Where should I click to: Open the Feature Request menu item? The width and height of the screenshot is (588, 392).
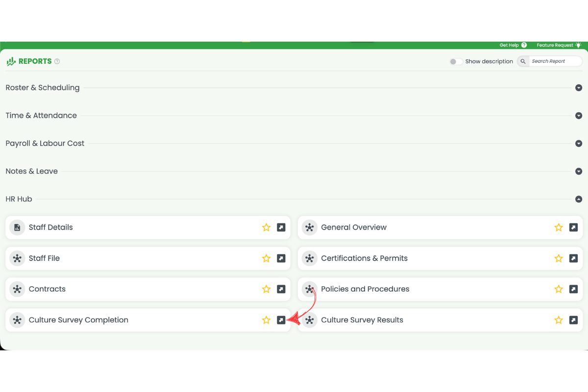click(x=555, y=45)
